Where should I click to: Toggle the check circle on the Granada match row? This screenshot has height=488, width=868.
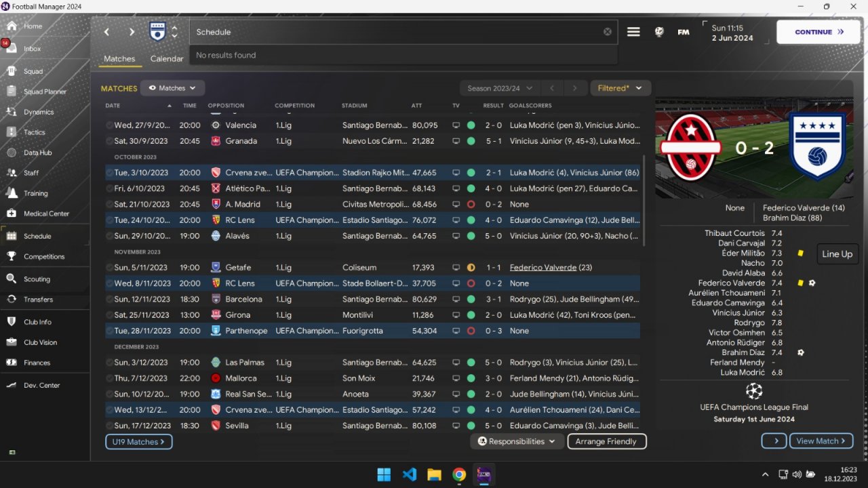point(109,141)
